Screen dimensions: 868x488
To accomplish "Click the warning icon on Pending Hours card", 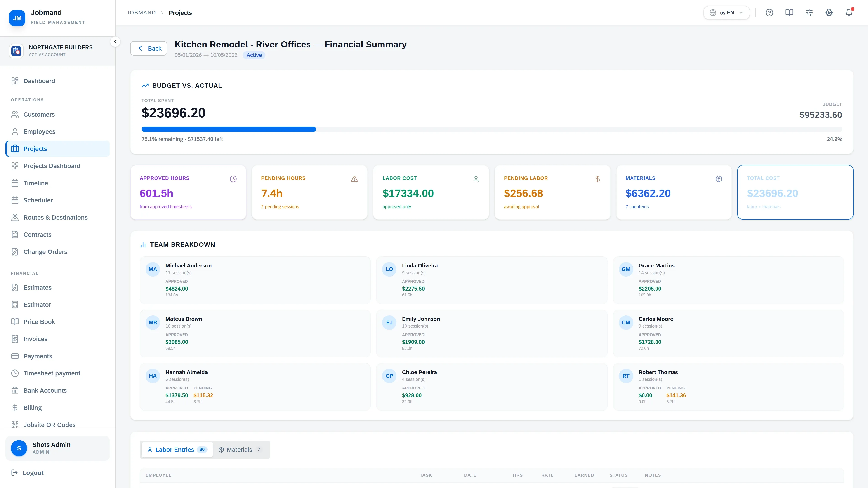I will (354, 179).
